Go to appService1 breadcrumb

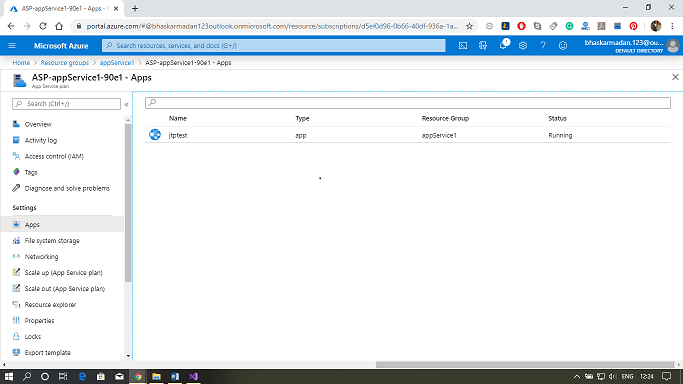[117, 63]
